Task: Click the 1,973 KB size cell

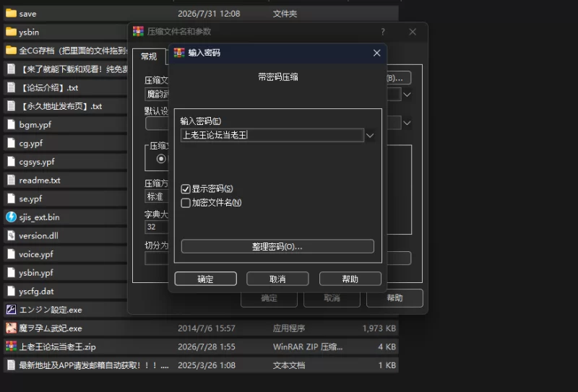Action: (379, 328)
